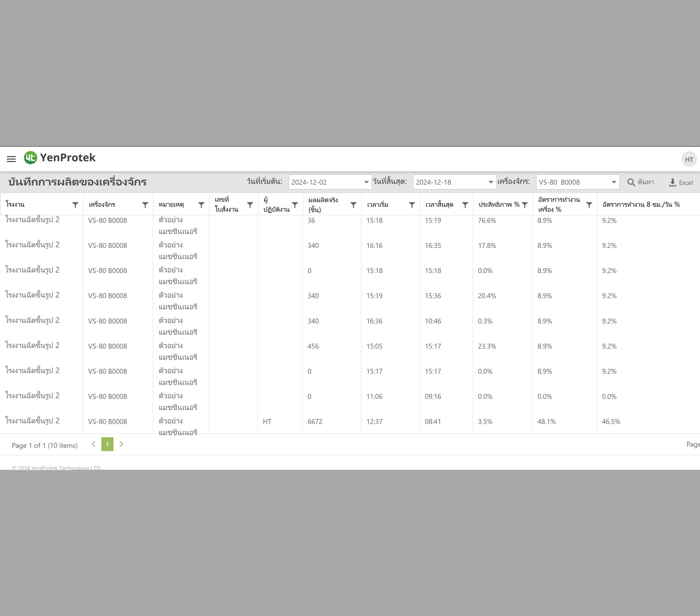
Task: Click the HT operator cell in the last row
Action: click(x=267, y=422)
